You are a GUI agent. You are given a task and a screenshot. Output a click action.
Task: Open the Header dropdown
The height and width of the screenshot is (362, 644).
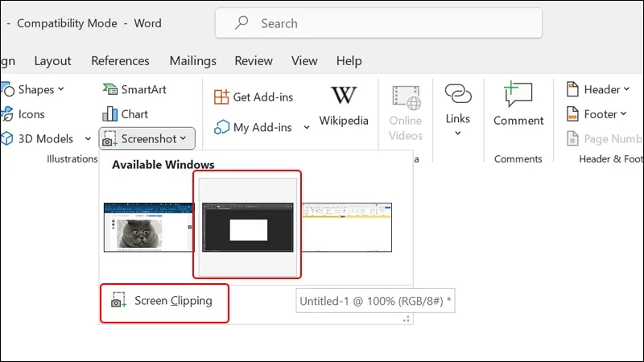[598, 89]
